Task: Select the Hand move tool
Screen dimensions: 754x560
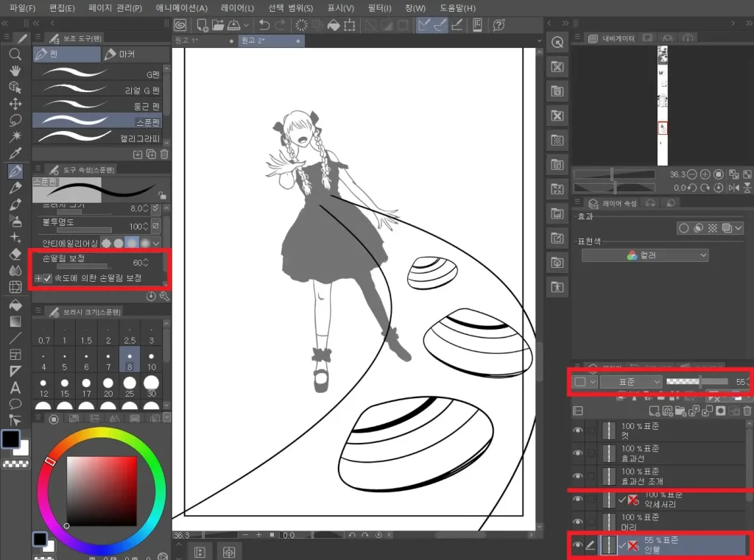Action: coord(15,71)
